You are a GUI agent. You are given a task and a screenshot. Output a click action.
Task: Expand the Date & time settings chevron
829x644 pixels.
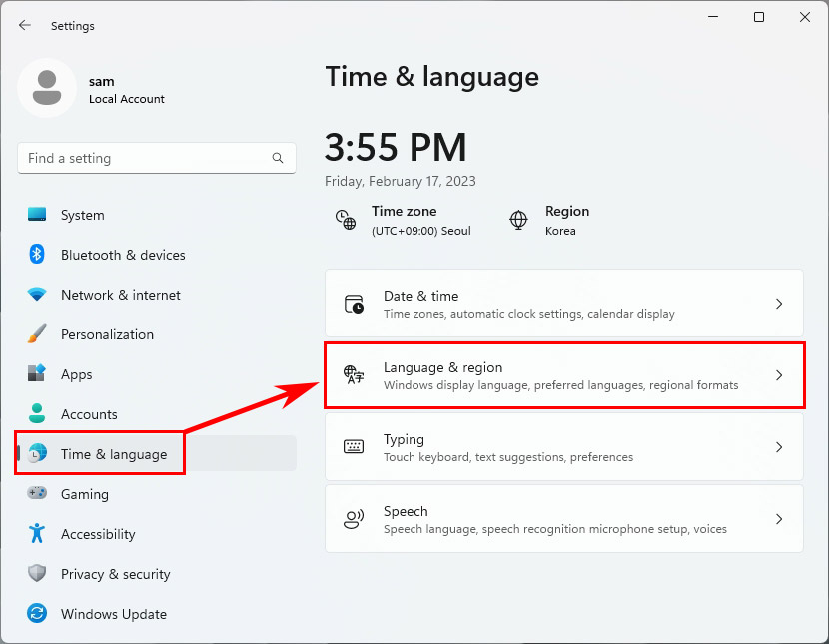click(779, 303)
